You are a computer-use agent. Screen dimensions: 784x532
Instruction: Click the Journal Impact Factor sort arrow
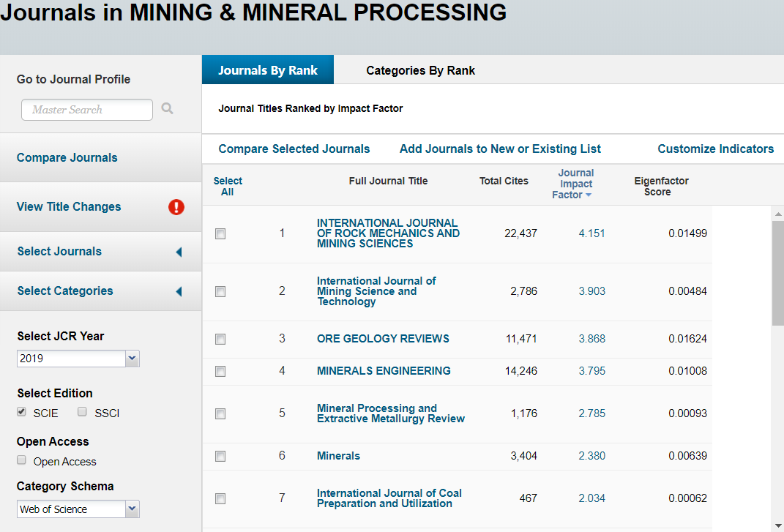[589, 195]
